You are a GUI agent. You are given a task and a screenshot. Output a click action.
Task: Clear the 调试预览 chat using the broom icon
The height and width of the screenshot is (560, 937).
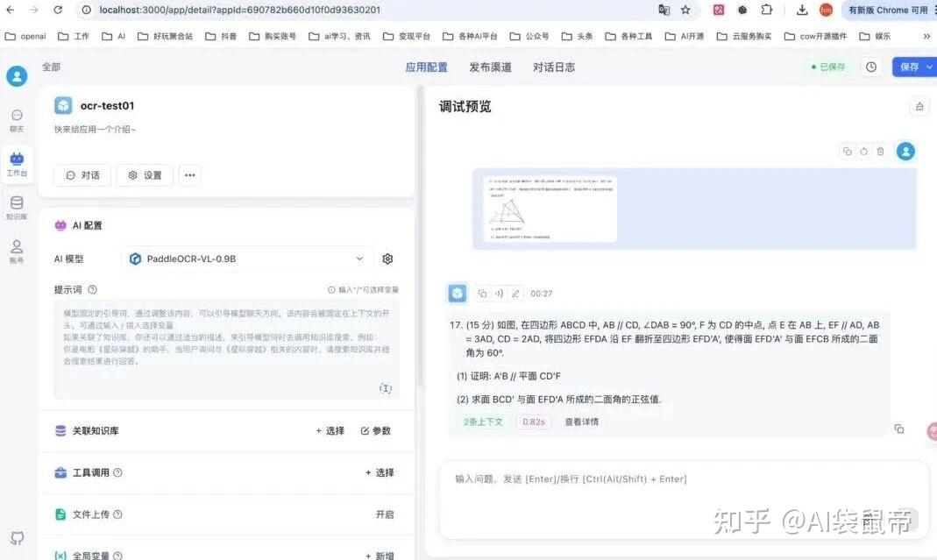point(919,105)
